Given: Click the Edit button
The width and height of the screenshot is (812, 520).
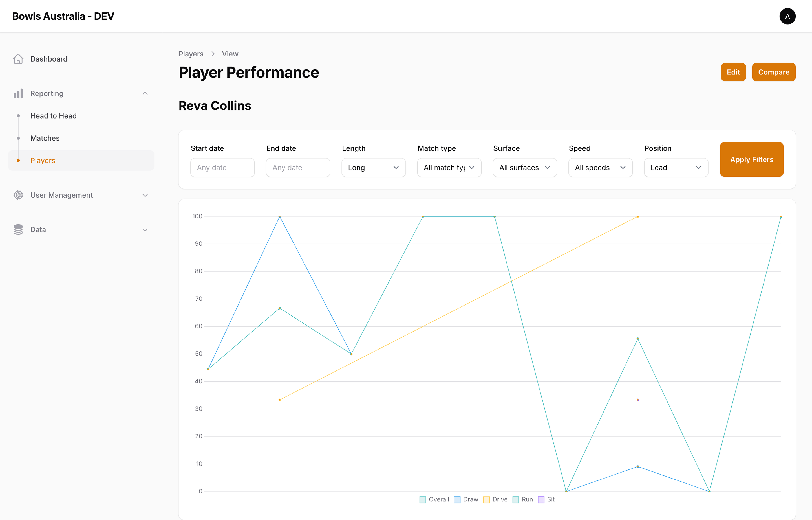Looking at the screenshot, I should 733,72.
